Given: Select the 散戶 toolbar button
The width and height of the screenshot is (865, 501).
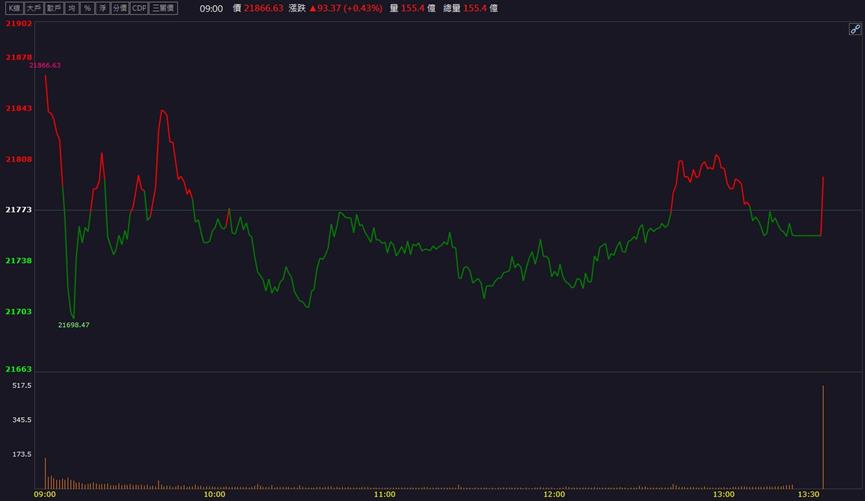Looking at the screenshot, I should (54, 8).
